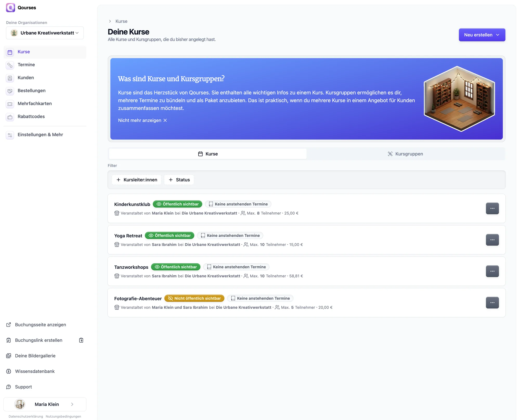Click the Bestellungen icon
This screenshot has width=520, height=420.
[x=10, y=91]
